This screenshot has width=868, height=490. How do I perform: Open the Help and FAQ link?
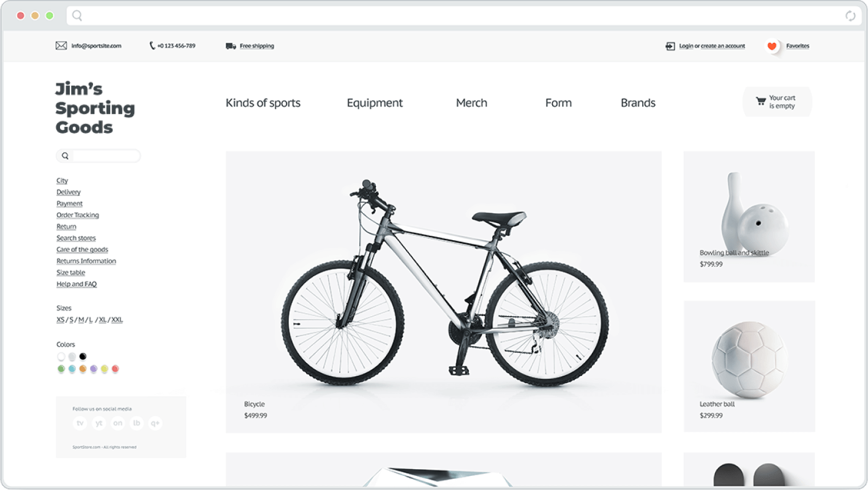(77, 284)
